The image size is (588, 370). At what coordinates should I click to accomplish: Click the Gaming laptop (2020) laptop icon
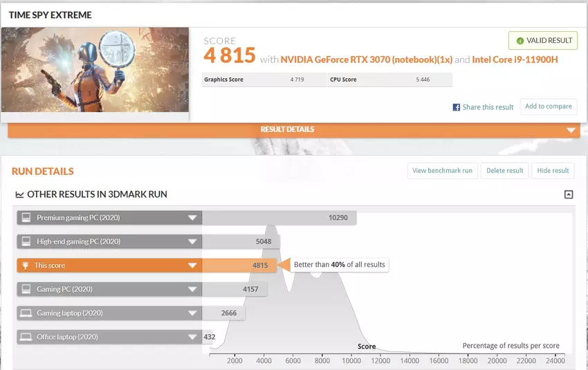point(26,313)
